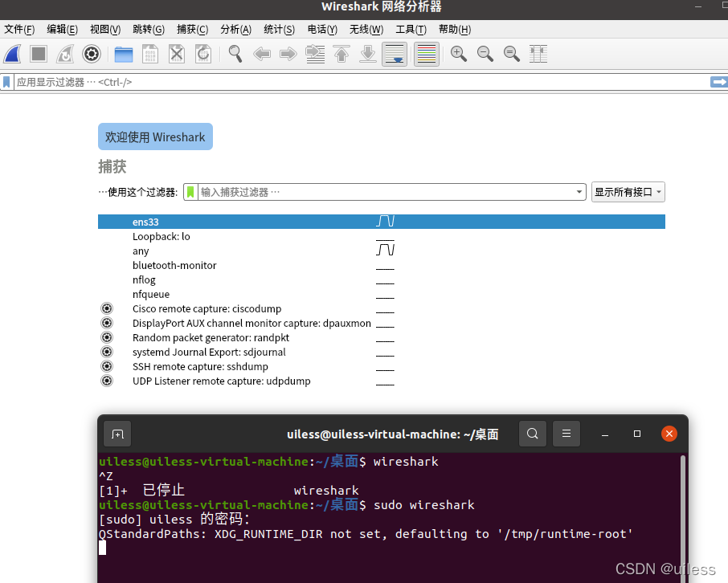Go back in packet history arrow

coord(262,55)
